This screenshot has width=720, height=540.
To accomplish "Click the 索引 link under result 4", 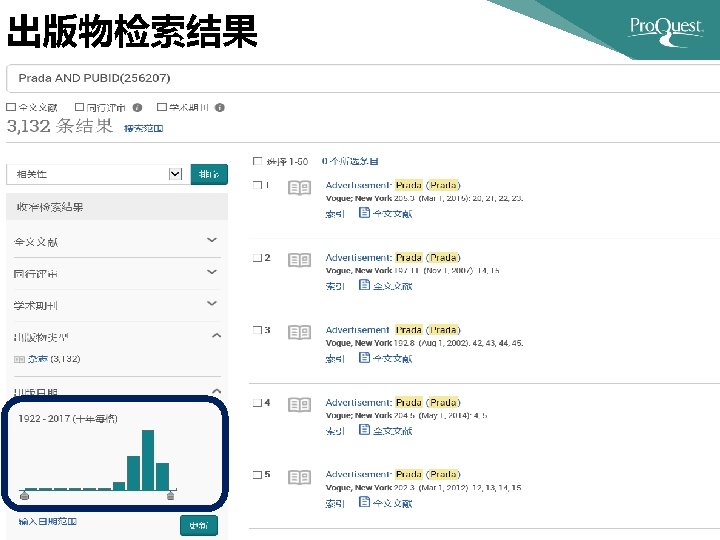I will (335, 431).
